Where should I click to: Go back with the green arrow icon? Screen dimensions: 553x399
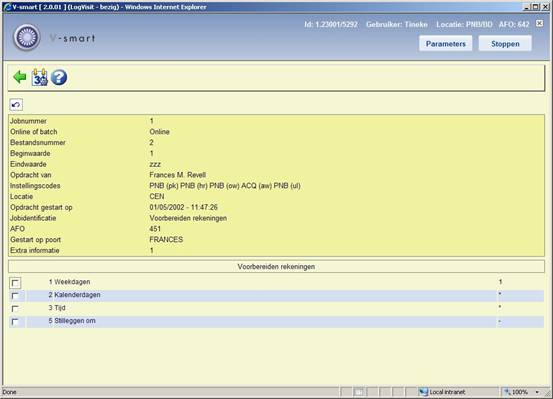pos(20,77)
